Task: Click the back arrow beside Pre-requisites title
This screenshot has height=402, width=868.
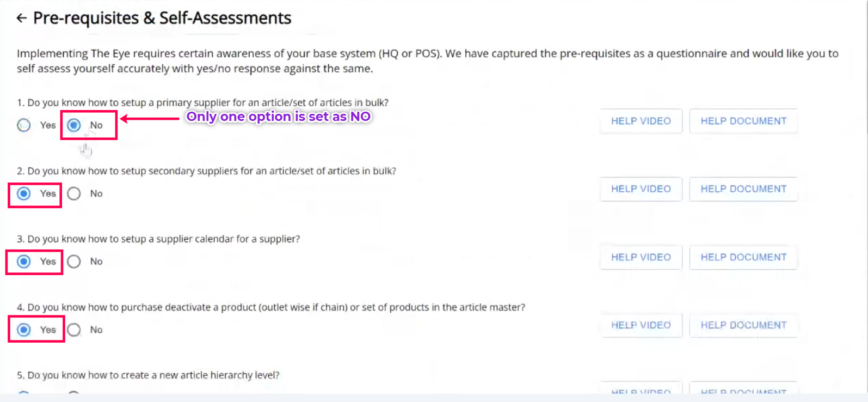Action: 22,18
